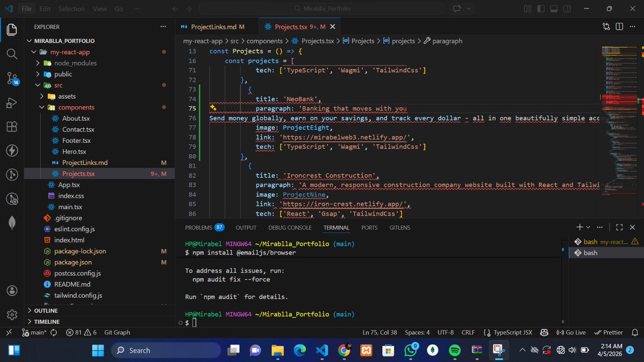Click the main* branch in status bar
Viewport: 644px width, 362px height.
coord(34,333)
